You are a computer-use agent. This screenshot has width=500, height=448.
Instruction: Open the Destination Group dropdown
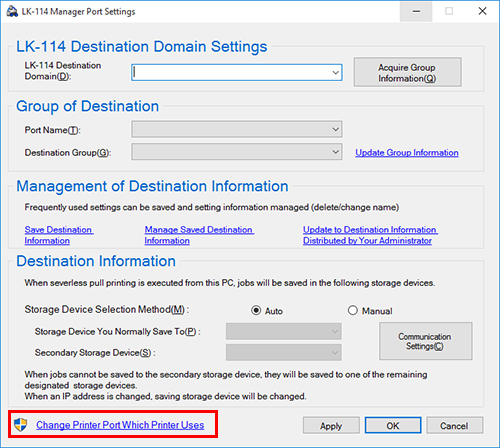click(x=237, y=152)
